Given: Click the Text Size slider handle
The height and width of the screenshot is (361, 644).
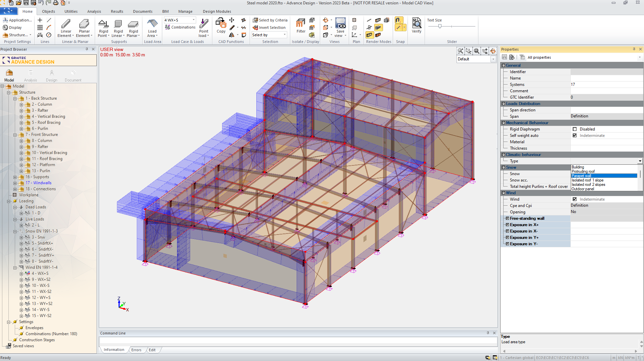Looking at the screenshot, I should click(439, 26).
